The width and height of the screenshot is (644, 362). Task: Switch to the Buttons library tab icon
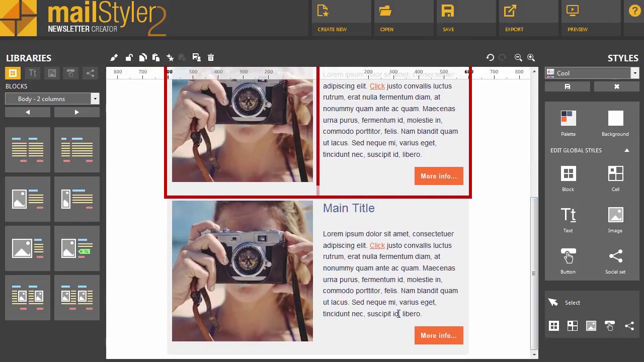click(71, 73)
